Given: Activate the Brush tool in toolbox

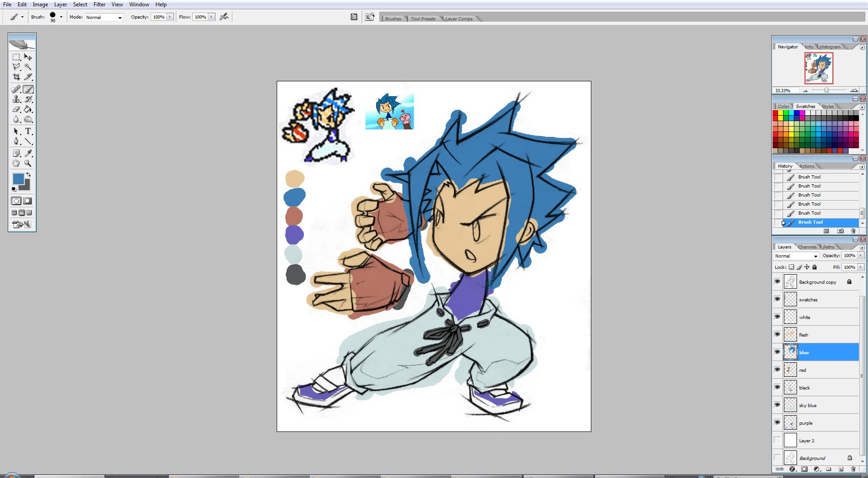Looking at the screenshot, I should [28, 89].
